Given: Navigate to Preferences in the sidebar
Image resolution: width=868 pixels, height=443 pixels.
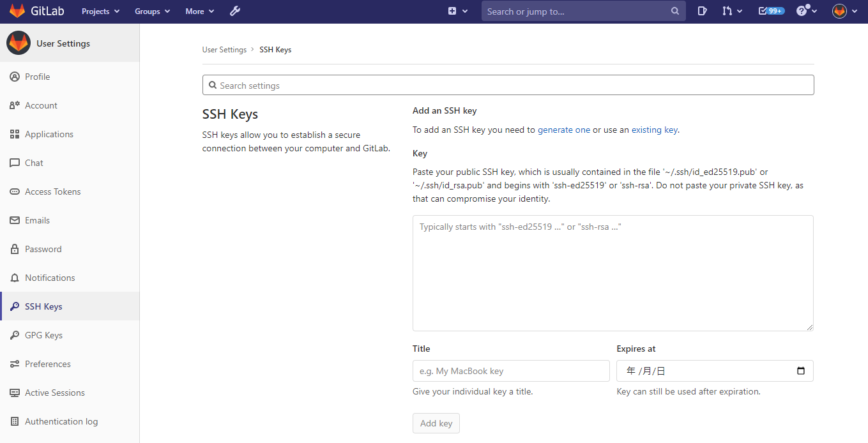Looking at the screenshot, I should [48, 363].
